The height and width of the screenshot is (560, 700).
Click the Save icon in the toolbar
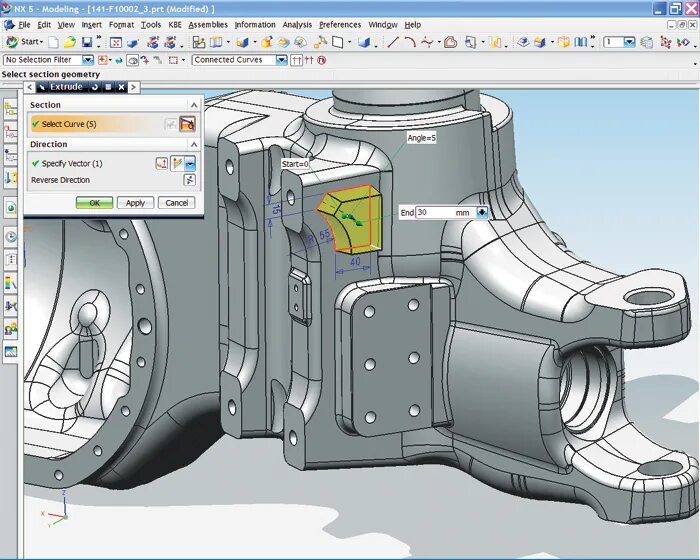click(x=88, y=42)
